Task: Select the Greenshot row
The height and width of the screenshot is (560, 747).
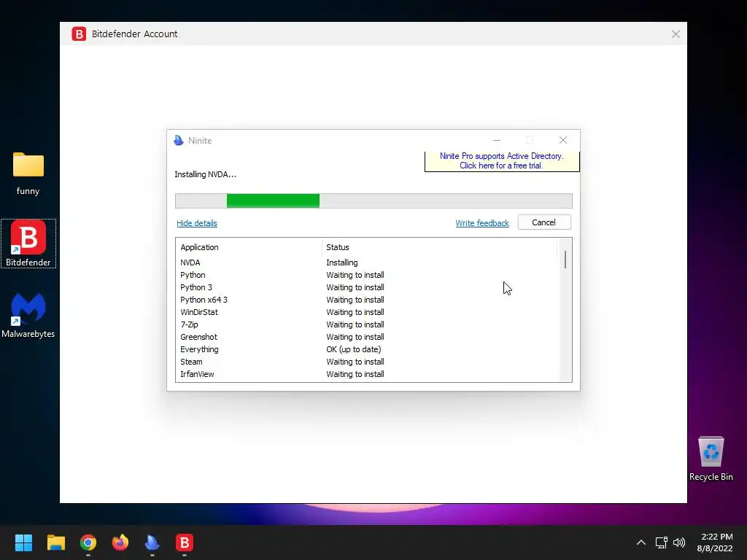Action: tap(366, 337)
